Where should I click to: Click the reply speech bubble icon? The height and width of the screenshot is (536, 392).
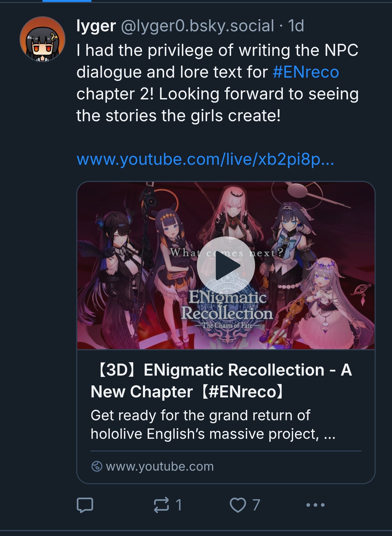[x=85, y=505]
